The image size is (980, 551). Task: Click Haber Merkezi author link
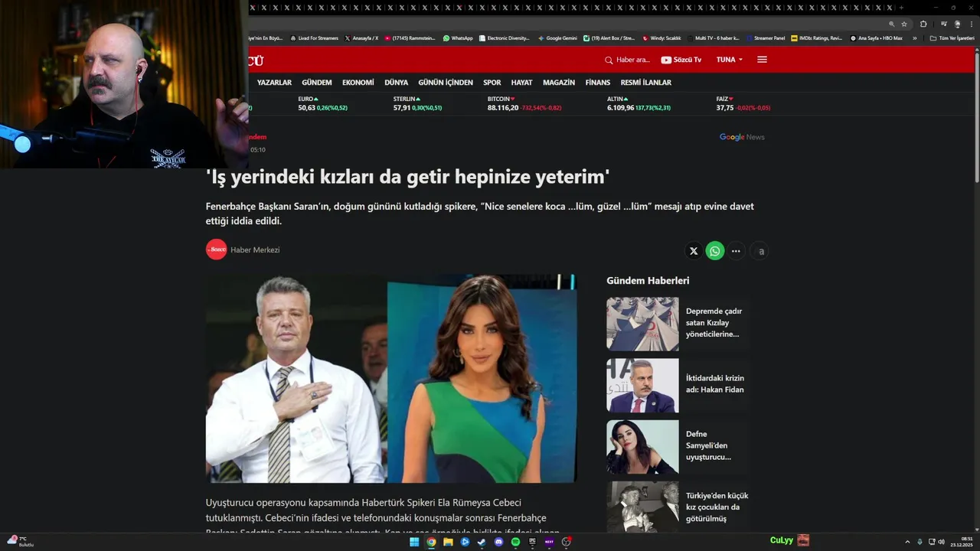click(255, 249)
